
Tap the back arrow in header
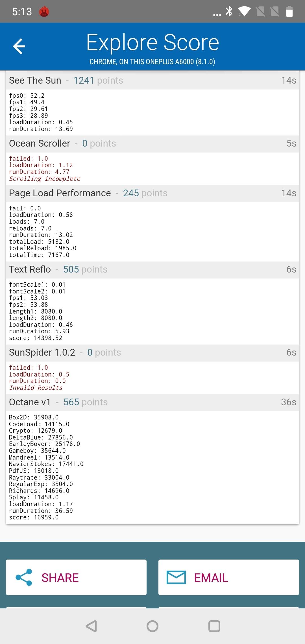[19, 46]
